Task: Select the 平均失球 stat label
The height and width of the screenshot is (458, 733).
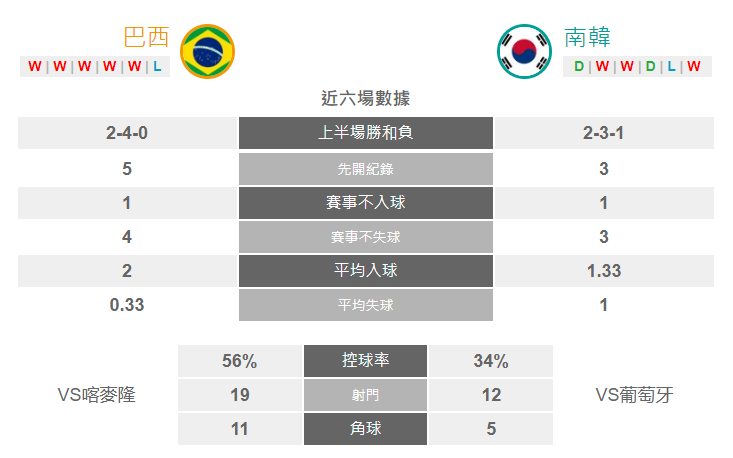Action: click(x=366, y=305)
